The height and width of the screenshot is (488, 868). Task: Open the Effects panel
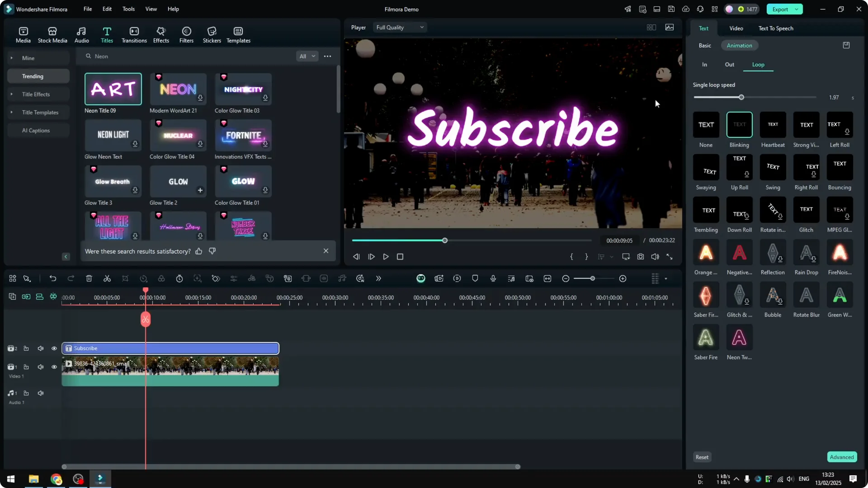tap(161, 34)
